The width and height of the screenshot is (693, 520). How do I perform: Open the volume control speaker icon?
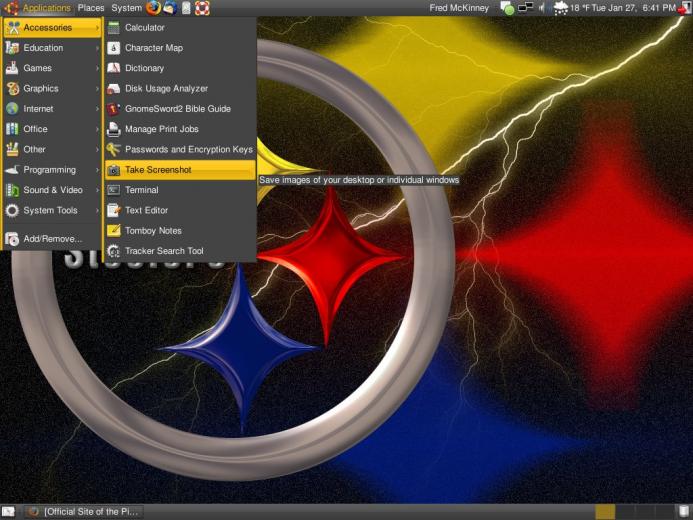click(x=542, y=8)
